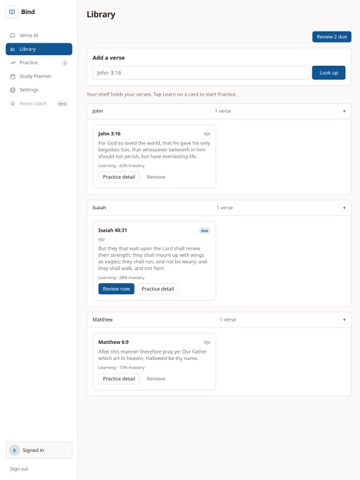Click the Practice trend icon
Image resolution: width=360 pixels, height=480 pixels.
click(x=13, y=63)
